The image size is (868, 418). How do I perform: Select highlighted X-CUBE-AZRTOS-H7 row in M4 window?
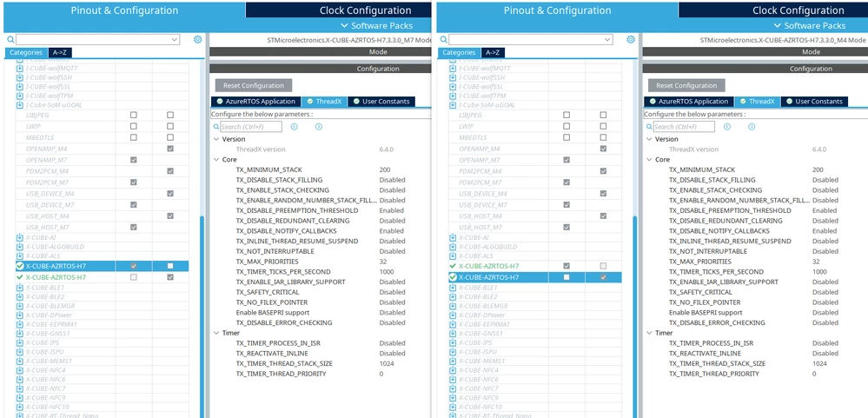pos(534,277)
